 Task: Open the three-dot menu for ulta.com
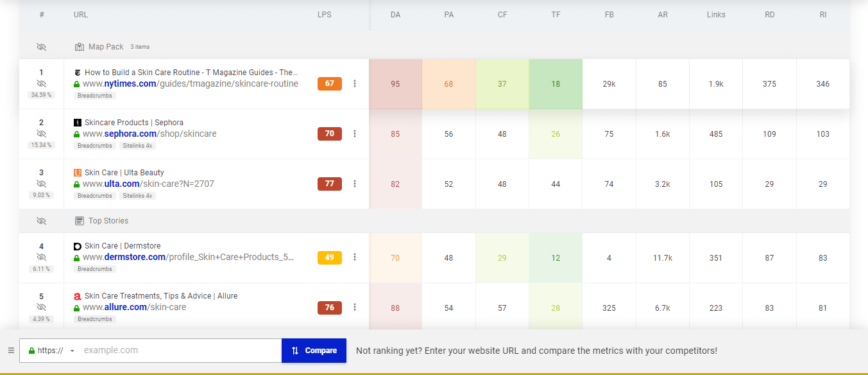(x=355, y=184)
